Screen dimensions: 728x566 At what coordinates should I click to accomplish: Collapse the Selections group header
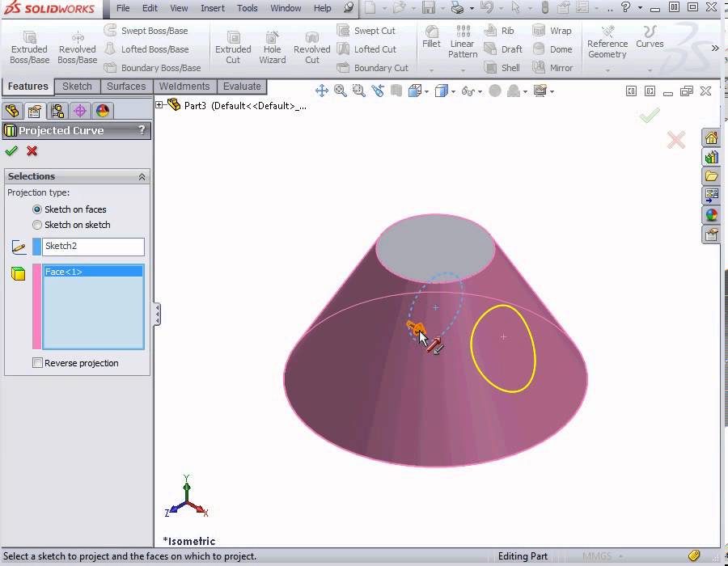(x=142, y=176)
